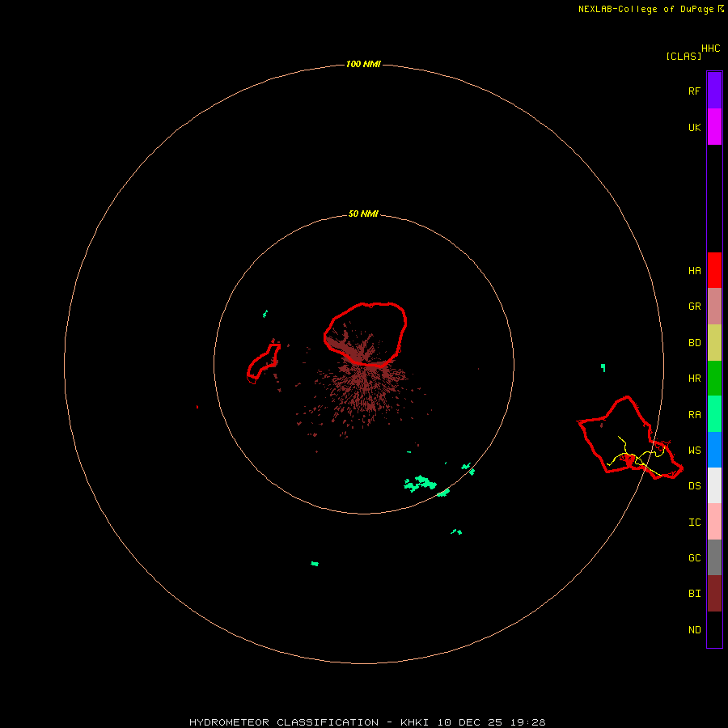Click the large red island outline at center
This screenshot has width=728, height=728.
(x=366, y=334)
